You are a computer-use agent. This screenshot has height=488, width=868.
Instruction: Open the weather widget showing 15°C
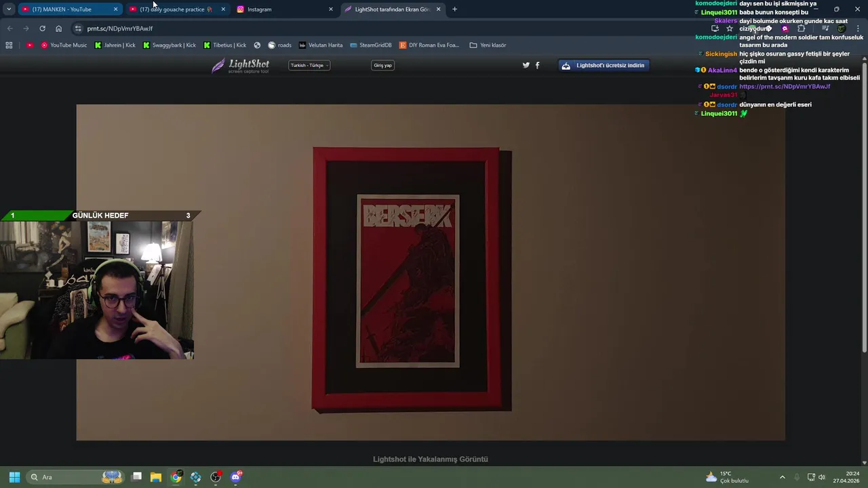point(727,477)
